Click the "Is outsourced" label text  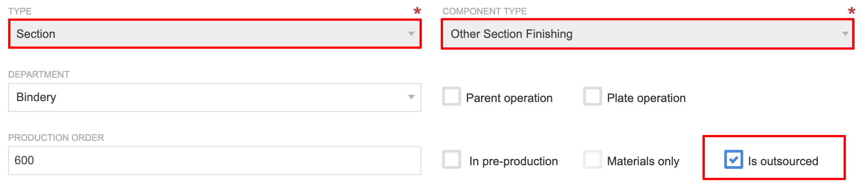[783, 161]
